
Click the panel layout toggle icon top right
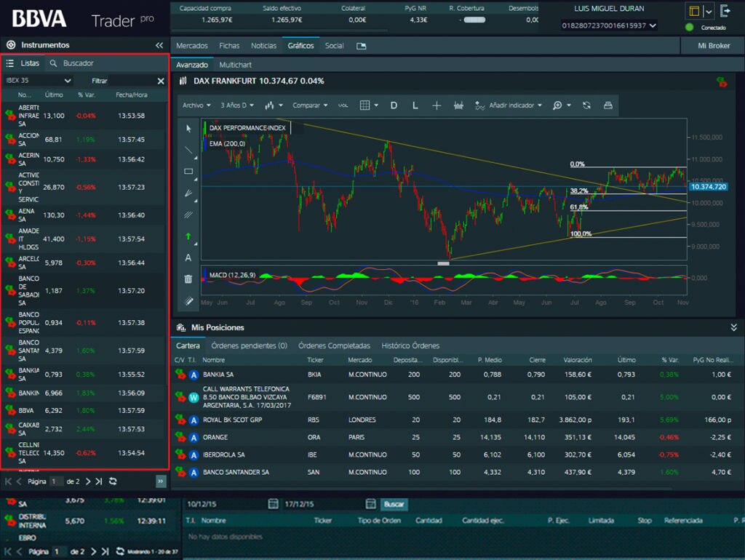click(694, 12)
